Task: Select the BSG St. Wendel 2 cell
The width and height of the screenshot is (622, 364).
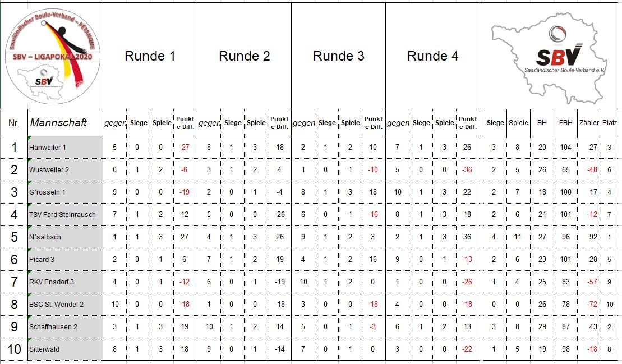Action: 64,305
